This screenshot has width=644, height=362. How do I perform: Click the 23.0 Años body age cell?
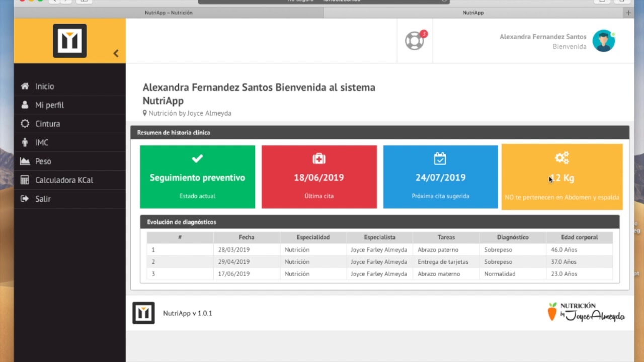pos(580,274)
